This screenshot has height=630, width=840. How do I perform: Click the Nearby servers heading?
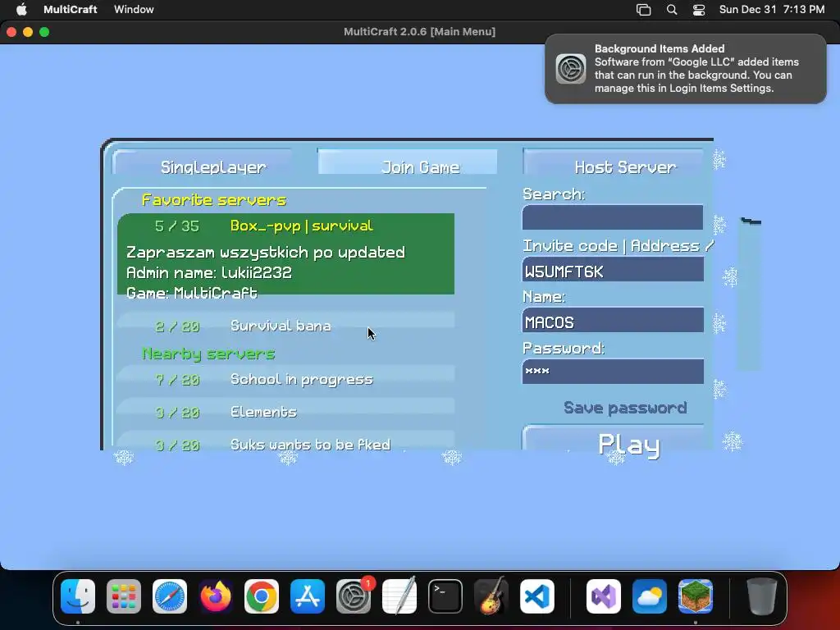click(x=208, y=354)
